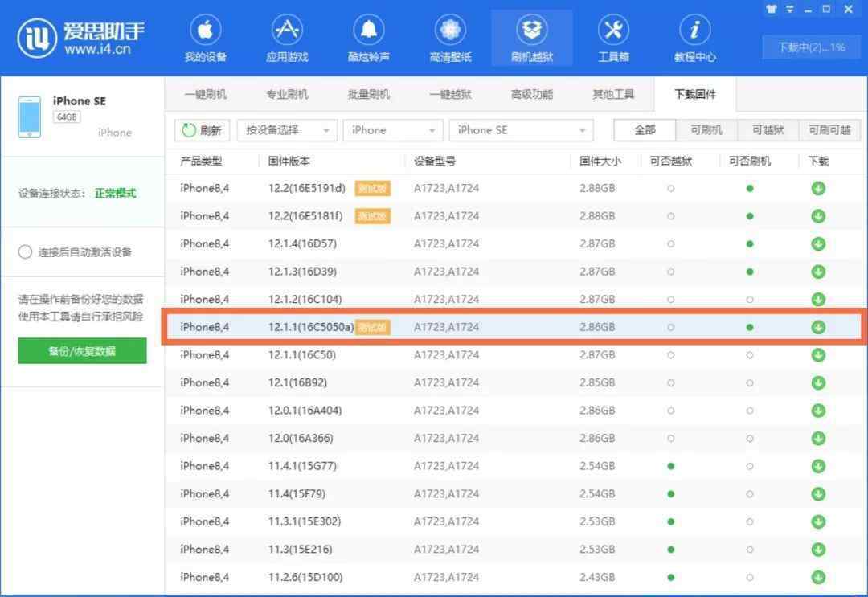Open the skin shirt icon in title bar
The height and width of the screenshot is (597, 868).
pyautogui.click(x=771, y=9)
